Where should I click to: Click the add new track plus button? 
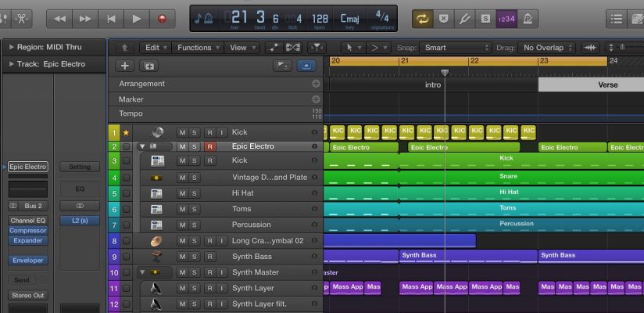124,66
